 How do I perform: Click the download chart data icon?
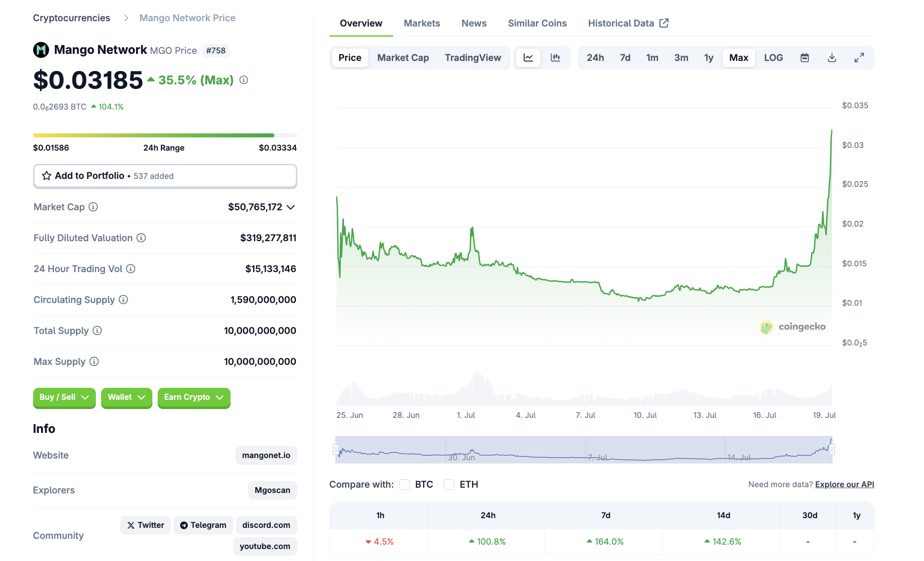[x=832, y=58]
